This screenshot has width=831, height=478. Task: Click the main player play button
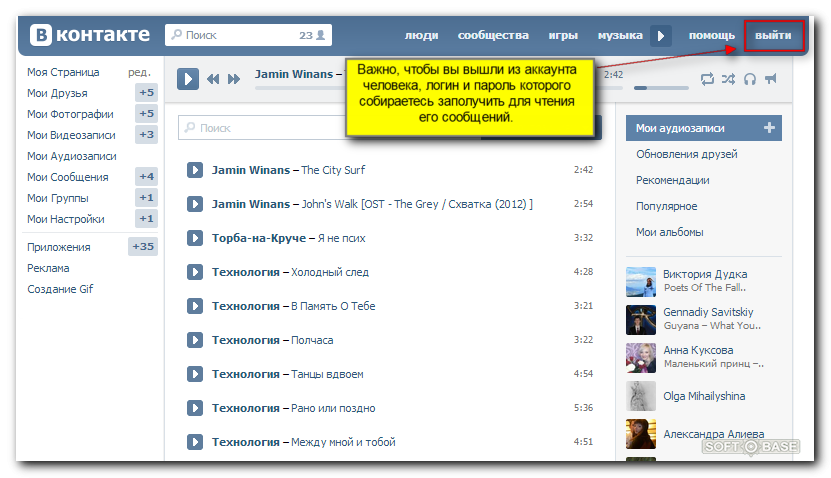click(188, 79)
